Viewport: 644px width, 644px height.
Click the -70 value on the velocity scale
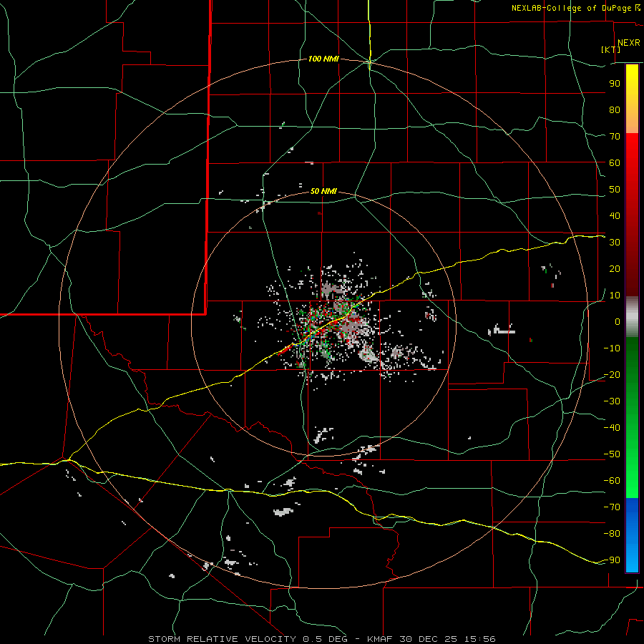[612, 507]
